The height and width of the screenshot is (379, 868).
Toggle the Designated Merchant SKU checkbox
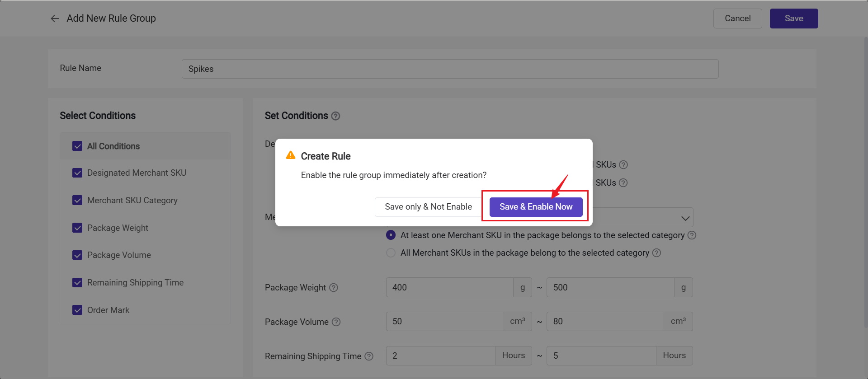[77, 173]
